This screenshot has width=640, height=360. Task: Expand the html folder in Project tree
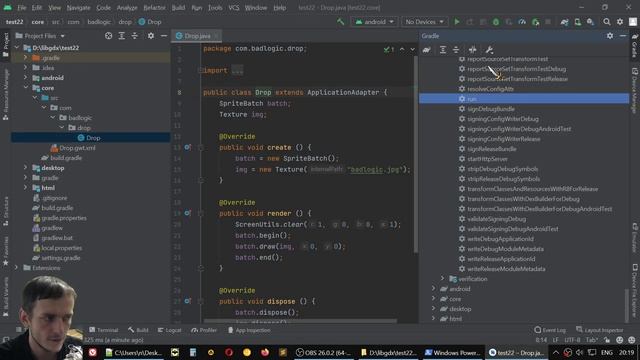point(25,188)
